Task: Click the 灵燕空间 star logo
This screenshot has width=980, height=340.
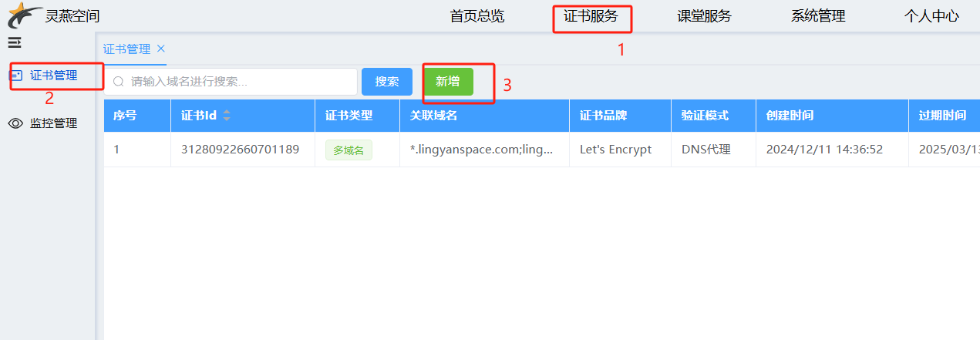Action: pos(25,15)
